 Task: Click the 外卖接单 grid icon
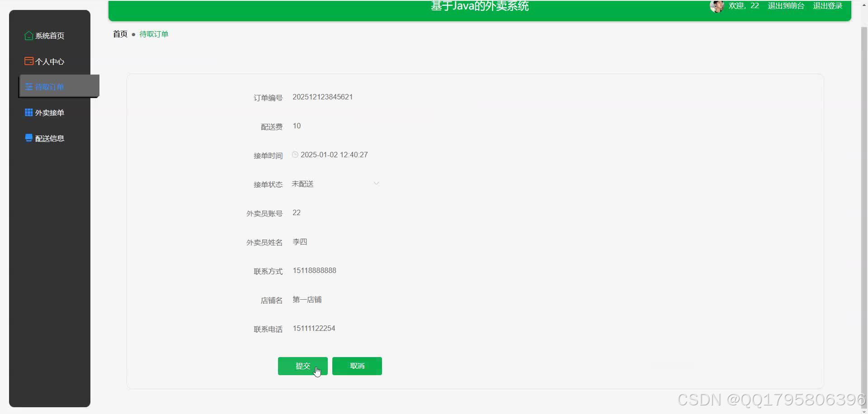(x=28, y=112)
